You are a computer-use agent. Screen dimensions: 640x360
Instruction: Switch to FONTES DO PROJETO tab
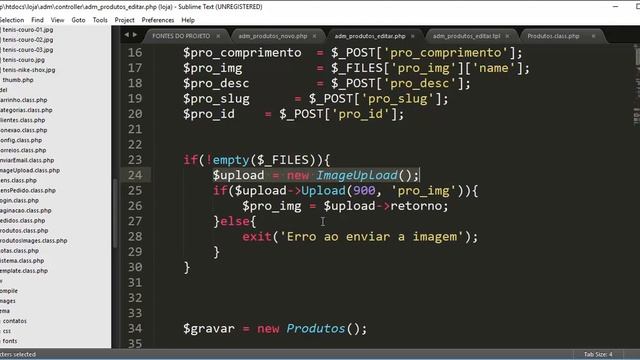point(181,36)
